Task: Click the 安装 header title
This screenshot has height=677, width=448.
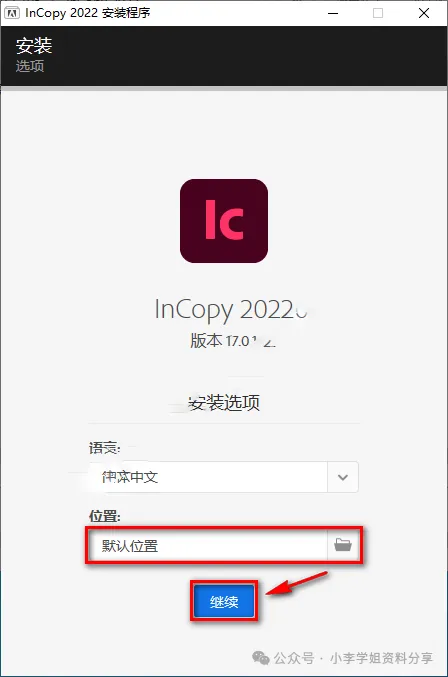Action: click(x=34, y=46)
